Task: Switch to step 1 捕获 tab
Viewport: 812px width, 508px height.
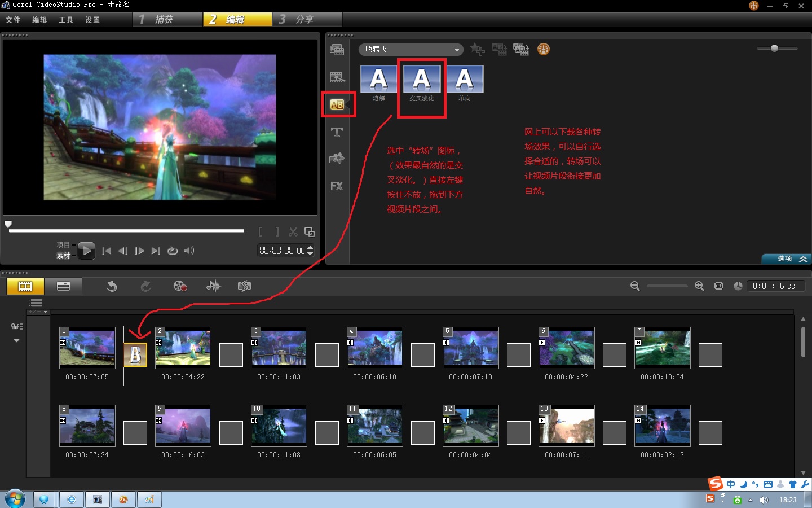Action: tap(168, 19)
